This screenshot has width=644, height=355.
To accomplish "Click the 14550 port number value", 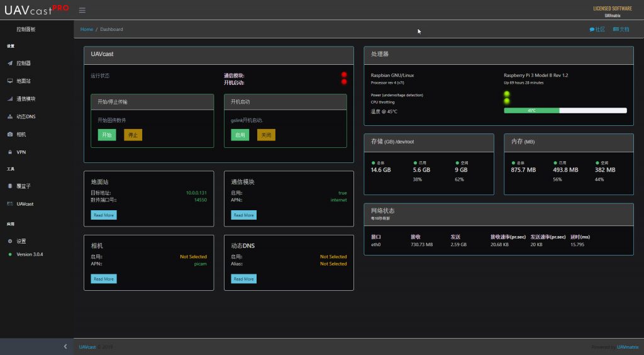I will (x=201, y=200).
